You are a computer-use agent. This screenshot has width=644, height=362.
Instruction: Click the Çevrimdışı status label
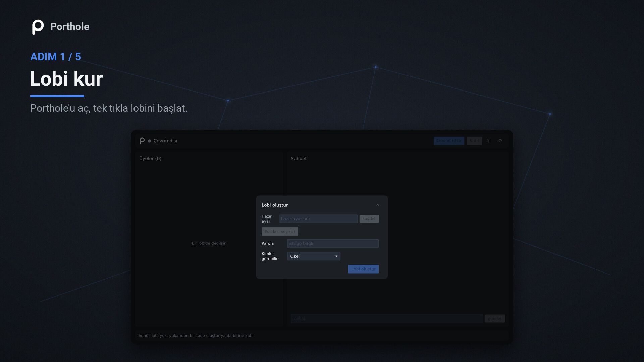165,141
